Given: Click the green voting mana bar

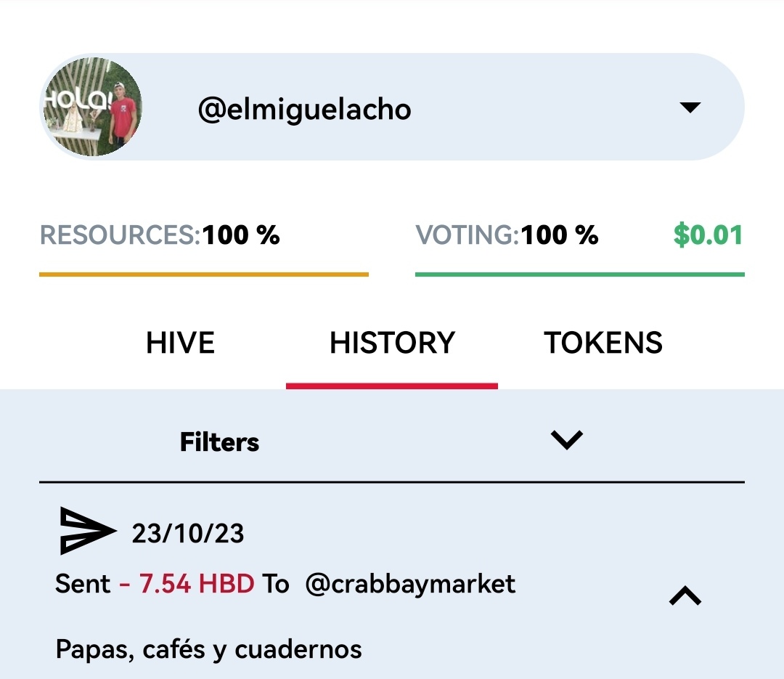Looking at the screenshot, I should pos(580,275).
